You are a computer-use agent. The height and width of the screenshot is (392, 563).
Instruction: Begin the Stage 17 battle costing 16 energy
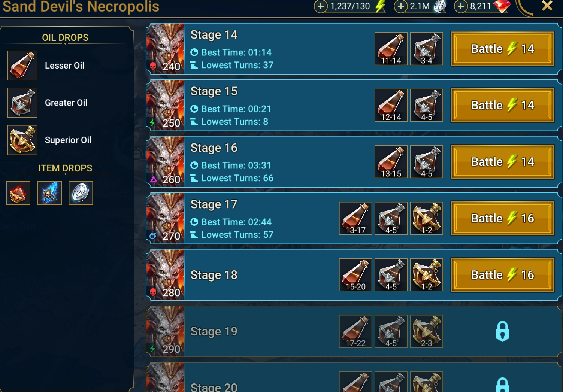click(502, 218)
